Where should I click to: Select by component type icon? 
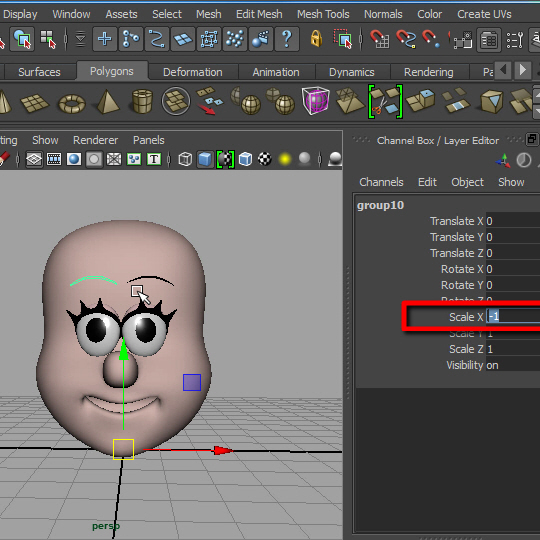tap(48, 39)
